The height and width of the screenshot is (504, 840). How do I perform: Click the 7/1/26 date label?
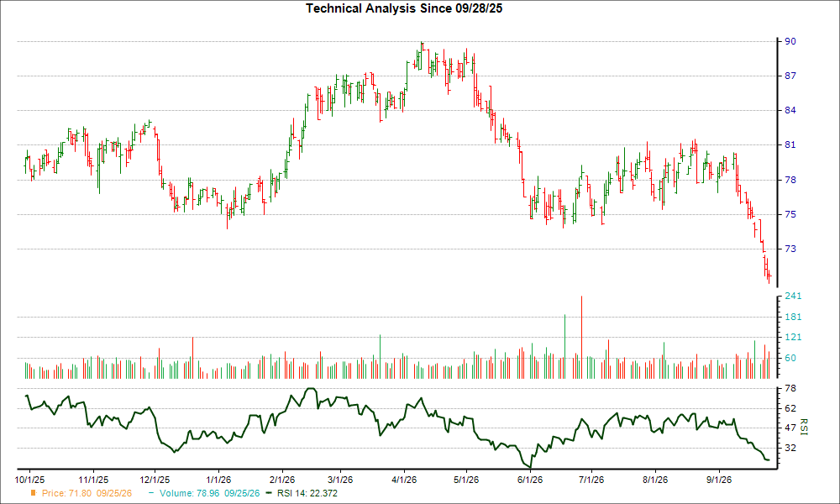[x=591, y=480]
